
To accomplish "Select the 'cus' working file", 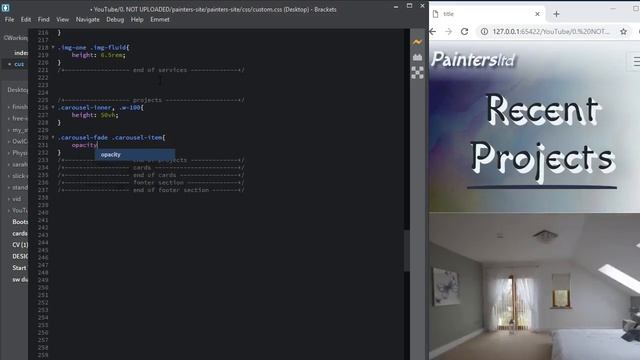I will (x=19, y=64).
